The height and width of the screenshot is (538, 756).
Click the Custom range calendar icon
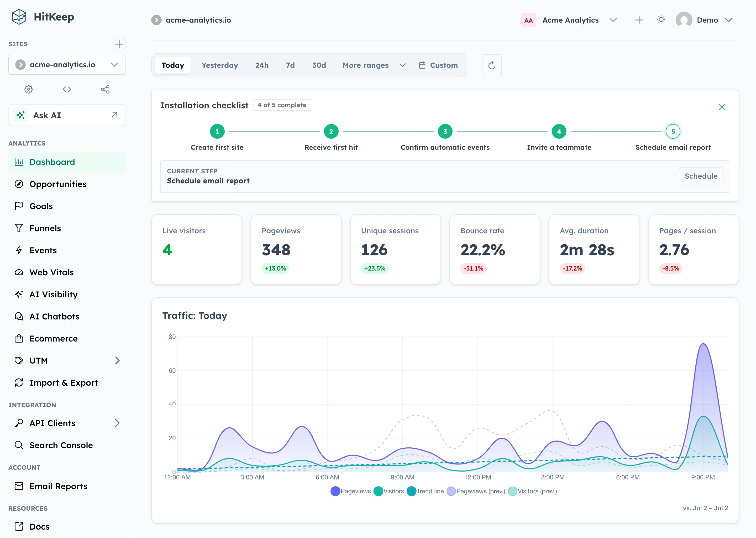coord(422,65)
